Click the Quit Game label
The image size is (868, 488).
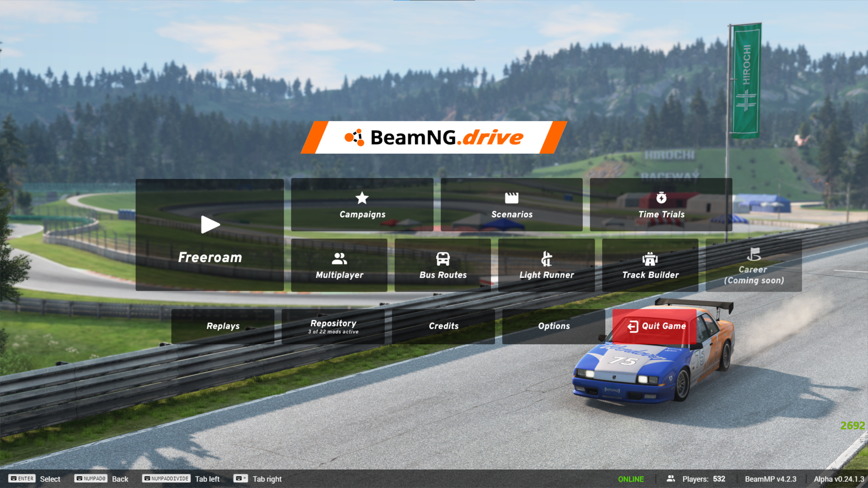point(664,326)
